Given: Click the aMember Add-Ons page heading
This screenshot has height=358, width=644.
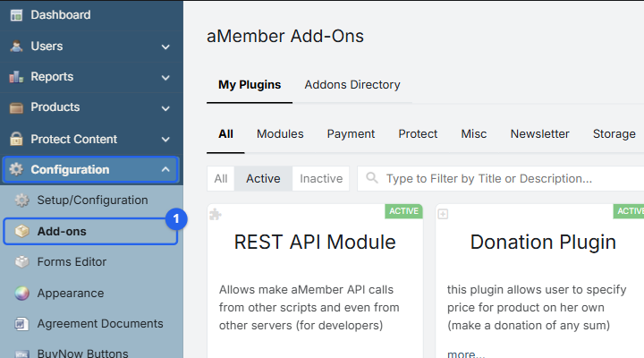Looking at the screenshot, I should point(285,36).
